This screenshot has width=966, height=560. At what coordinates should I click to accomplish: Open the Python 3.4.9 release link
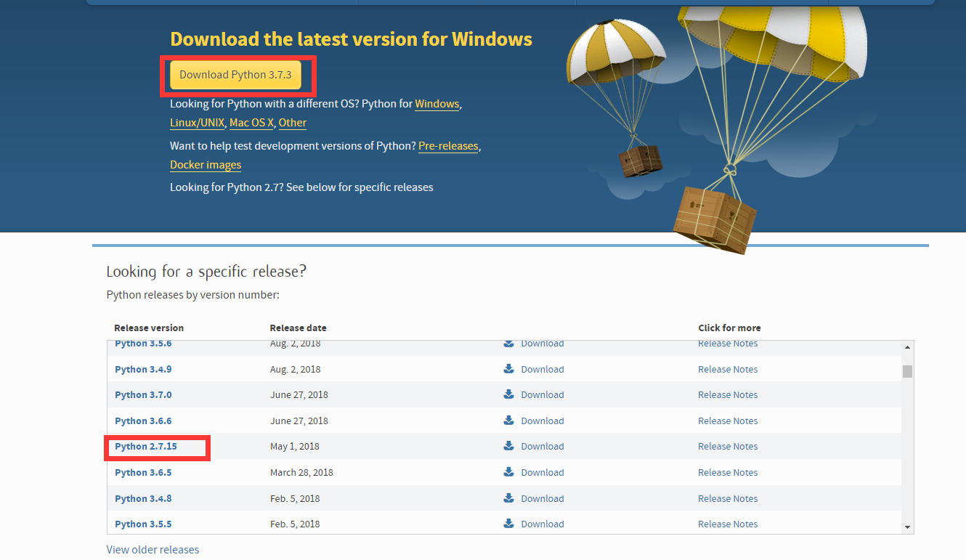click(143, 369)
